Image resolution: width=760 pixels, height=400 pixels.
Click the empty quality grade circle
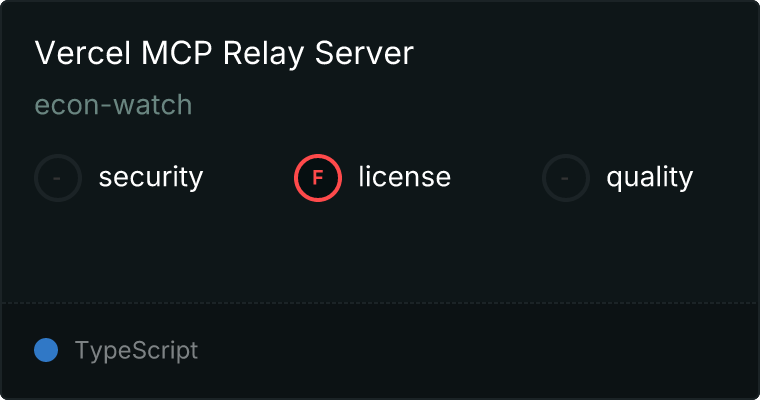566,178
